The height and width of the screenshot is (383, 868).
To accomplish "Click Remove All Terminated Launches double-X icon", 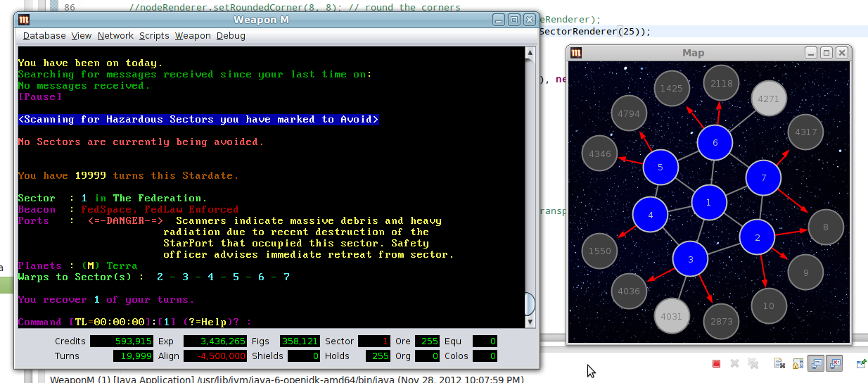I will [753, 363].
